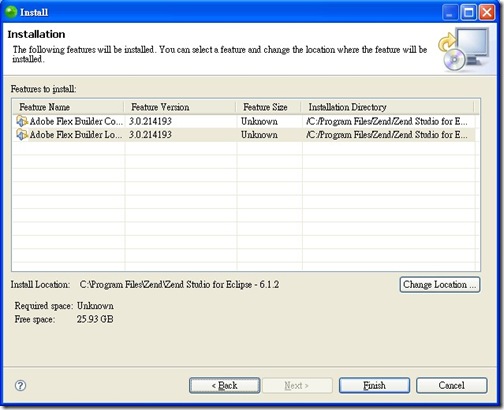Screen dimensions: 504x410
Task: Click the first row's installation directory path
Action: (x=387, y=121)
